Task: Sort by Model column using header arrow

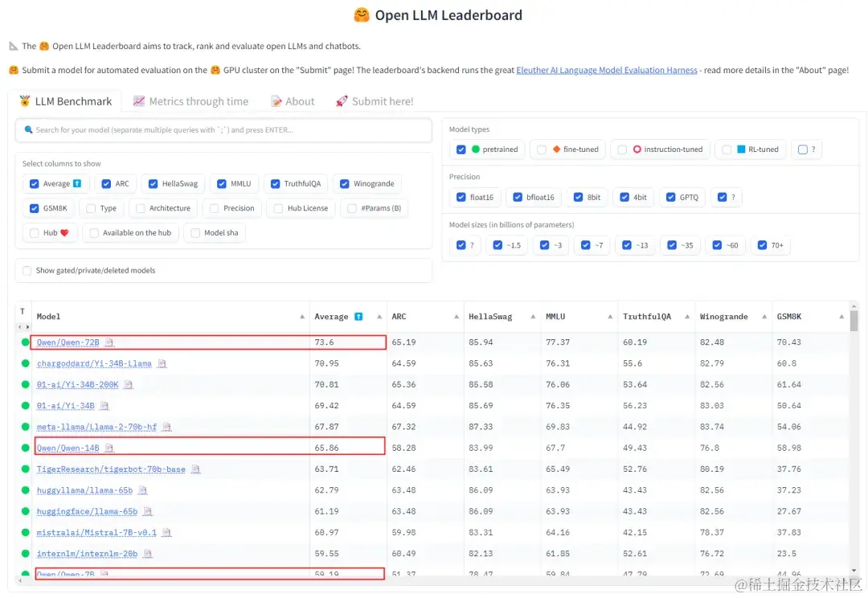Action: coord(302,317)
